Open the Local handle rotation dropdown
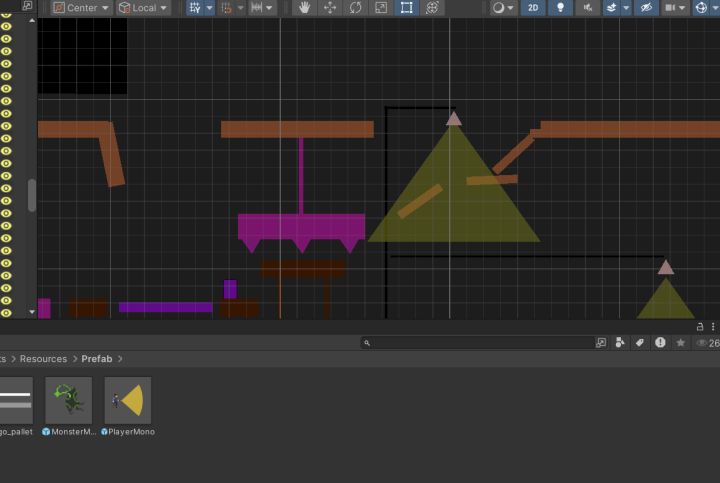This screenshot has height=483, width=720. pos(143,8)
